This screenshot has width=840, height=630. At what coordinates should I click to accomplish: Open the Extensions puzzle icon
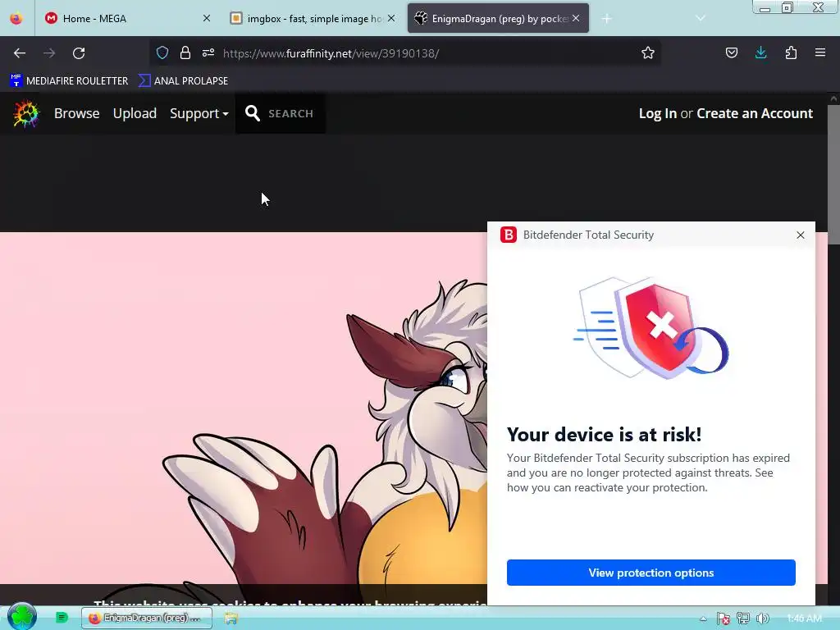point(791,52)
